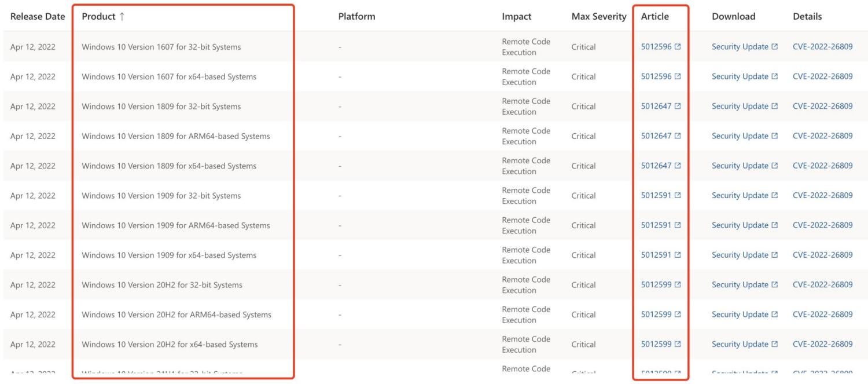Select 'Windows 10 Version 1809 for ARM64-based Systems' cell
The height and width of the screenshot is (384, 868).
click(x=176, y=136)
